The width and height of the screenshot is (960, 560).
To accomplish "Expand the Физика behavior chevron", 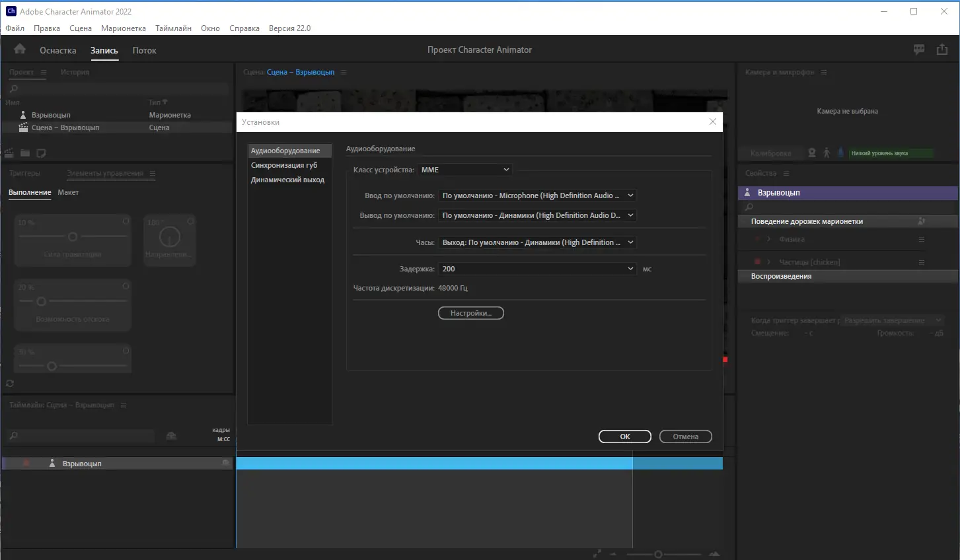I will point(768,239).
